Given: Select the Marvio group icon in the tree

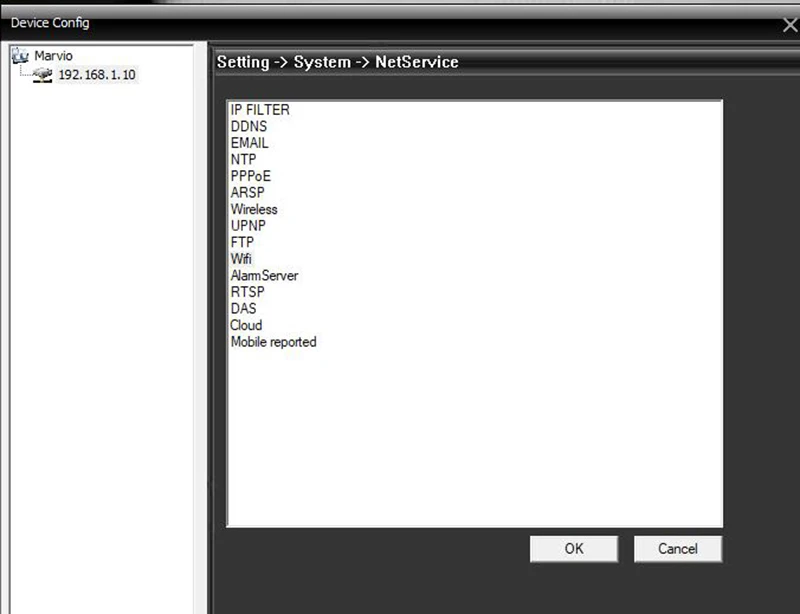Looking at the screenshot, I should 20,55.
